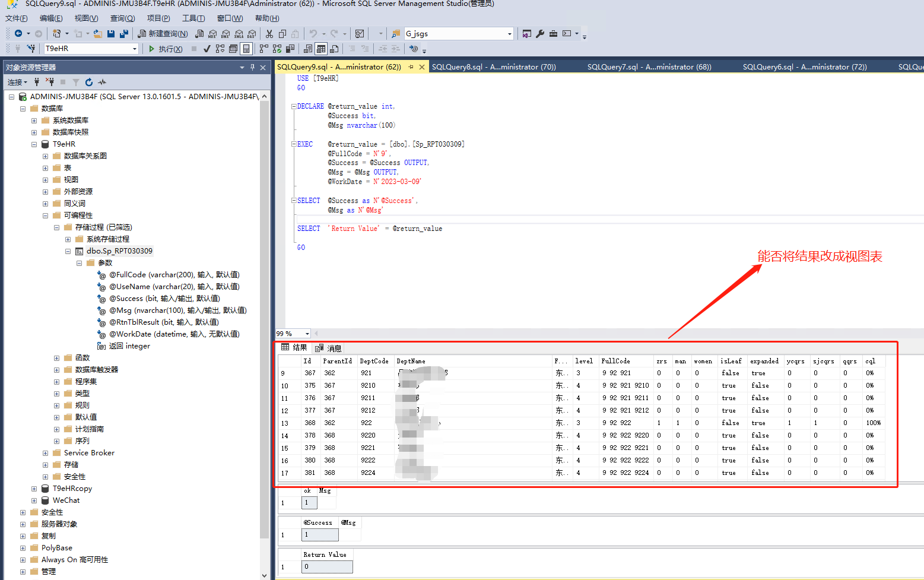Image resolution: width=924 pixels, height=580 pixels.
Task: Refresh the Object Explorer tree
Action: (x=89, y=82)
